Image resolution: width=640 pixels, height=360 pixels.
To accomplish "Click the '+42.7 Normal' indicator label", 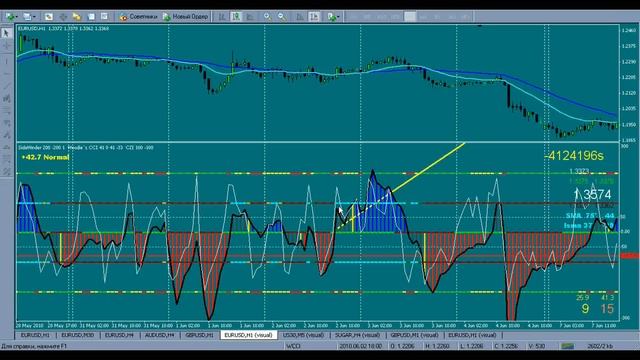I will 45,157.
